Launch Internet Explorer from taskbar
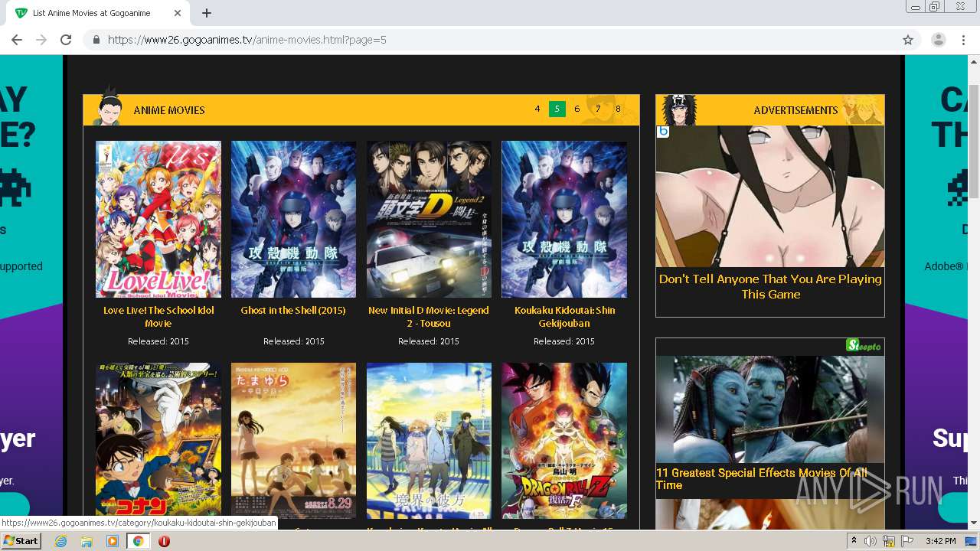The height and width of the screenshot is (551, 980). pyautogui.click(x=61, y=541)
